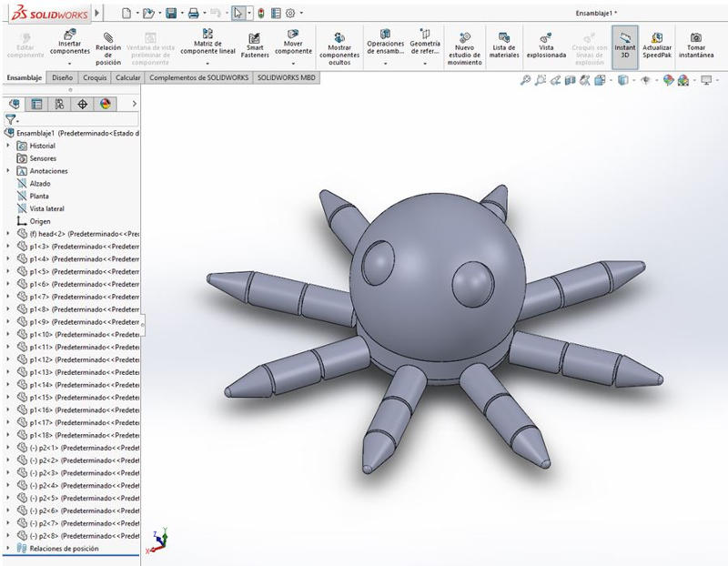Open the Croquis tab

(x=95, y=77)
